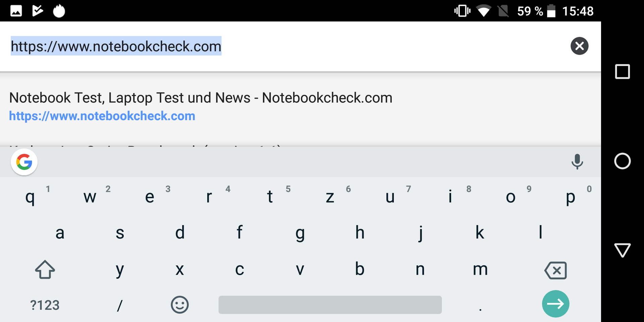Screen dimensions: 644x322
Task: Toggle the shift key on the keyboard
Action: 45,269
